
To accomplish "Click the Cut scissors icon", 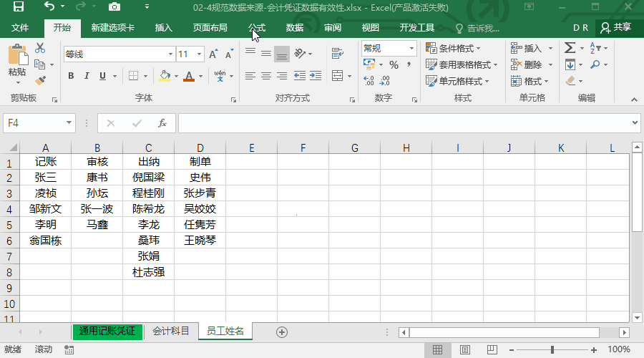I will click(x=40, y=48).
